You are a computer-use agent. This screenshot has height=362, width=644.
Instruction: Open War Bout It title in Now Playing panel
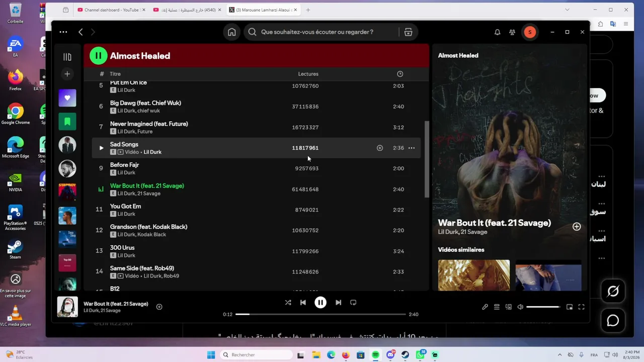tap(494, 223)
